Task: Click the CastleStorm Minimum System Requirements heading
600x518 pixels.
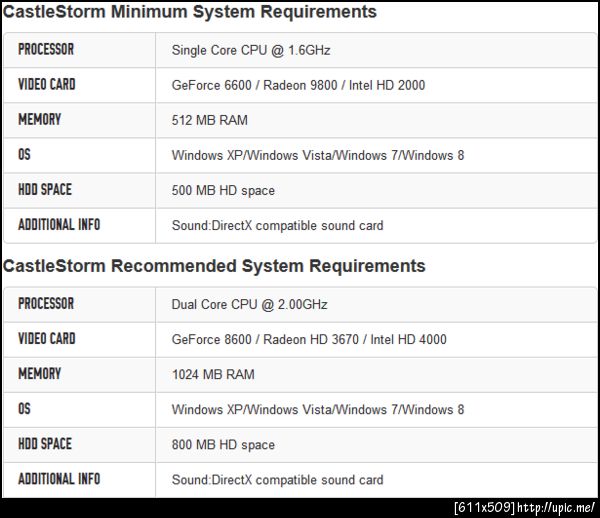Action: point(190,12)
